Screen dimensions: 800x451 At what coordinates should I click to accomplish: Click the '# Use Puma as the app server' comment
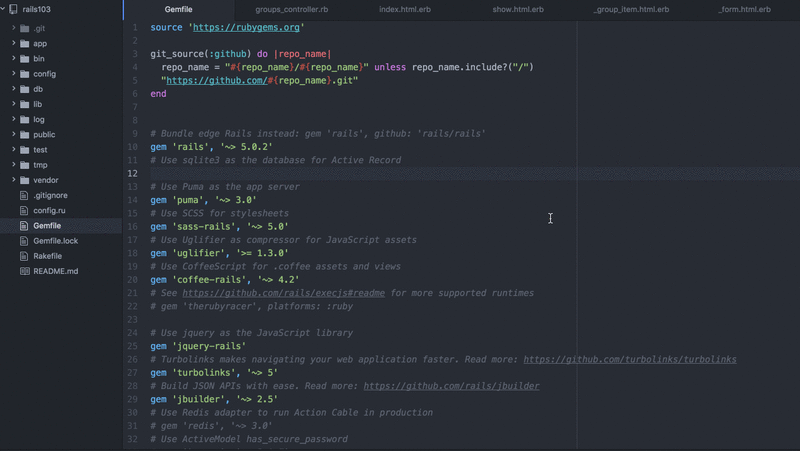224,187
